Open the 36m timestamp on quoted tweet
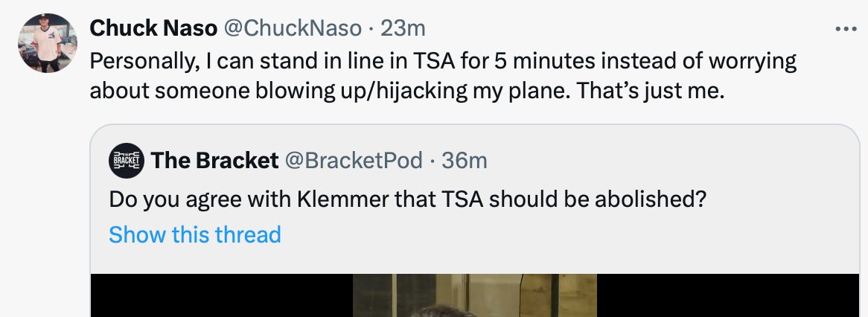 [x=465, y=160]
